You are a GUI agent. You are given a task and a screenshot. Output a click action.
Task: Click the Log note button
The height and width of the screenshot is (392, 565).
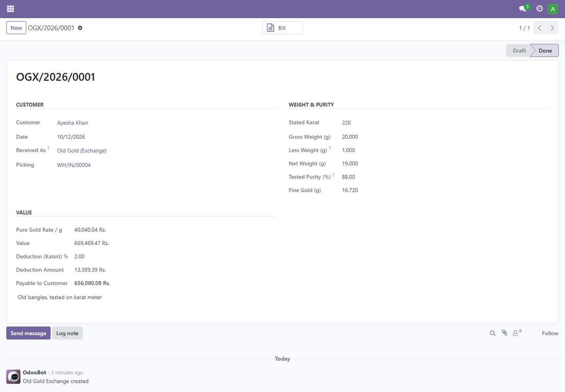pyautogui.click(x=67, y=333)
